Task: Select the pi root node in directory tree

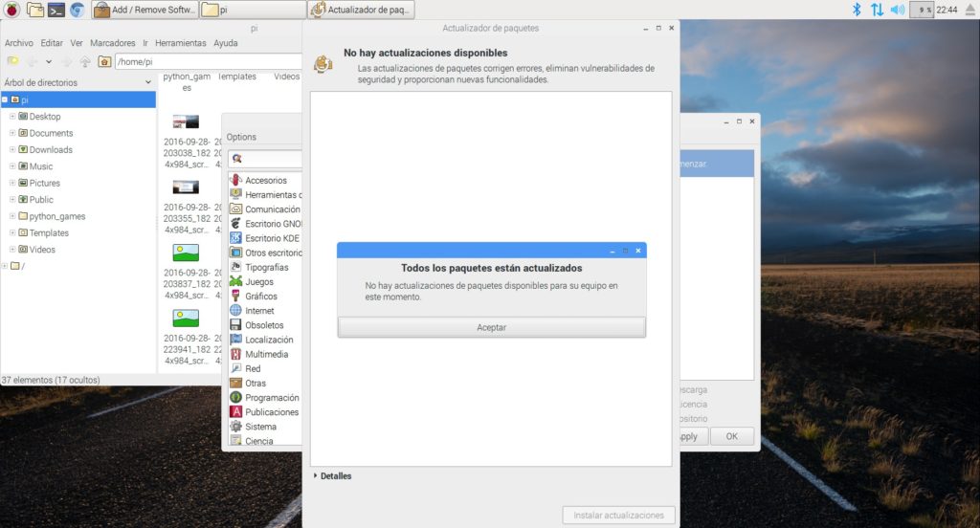Action: pyautogui.click(x=78, y=100)
